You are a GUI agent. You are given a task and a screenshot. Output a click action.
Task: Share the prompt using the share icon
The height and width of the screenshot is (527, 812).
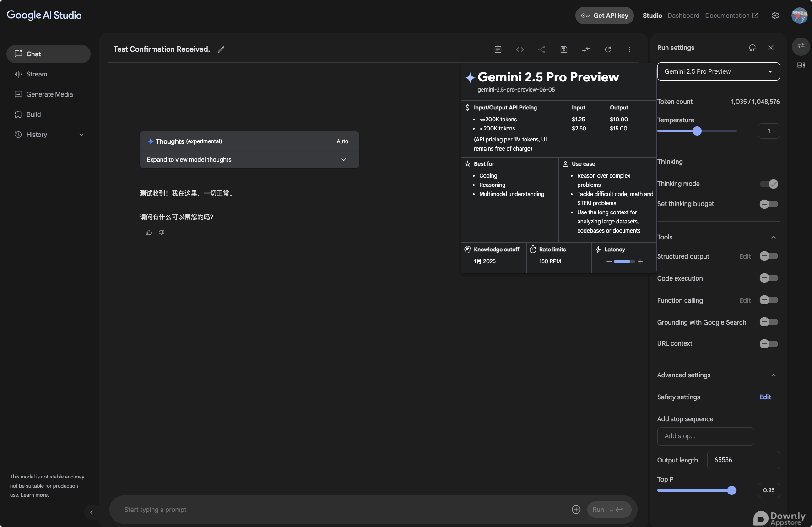point(542,49)
